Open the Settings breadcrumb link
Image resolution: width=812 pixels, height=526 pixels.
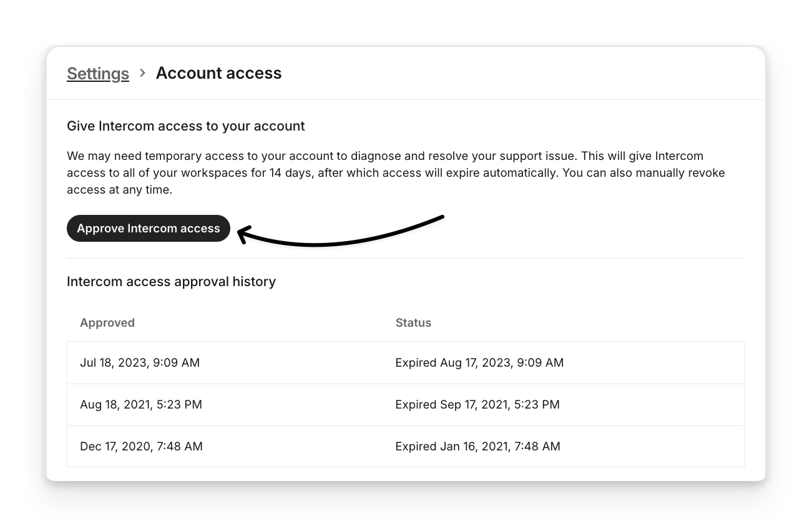tap(98, 74)
